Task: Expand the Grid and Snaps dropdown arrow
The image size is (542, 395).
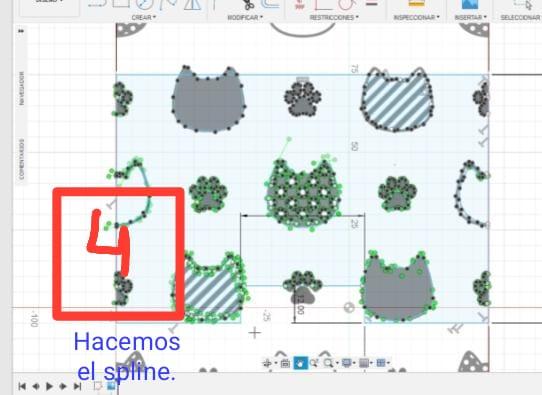Action: (371, 363)
